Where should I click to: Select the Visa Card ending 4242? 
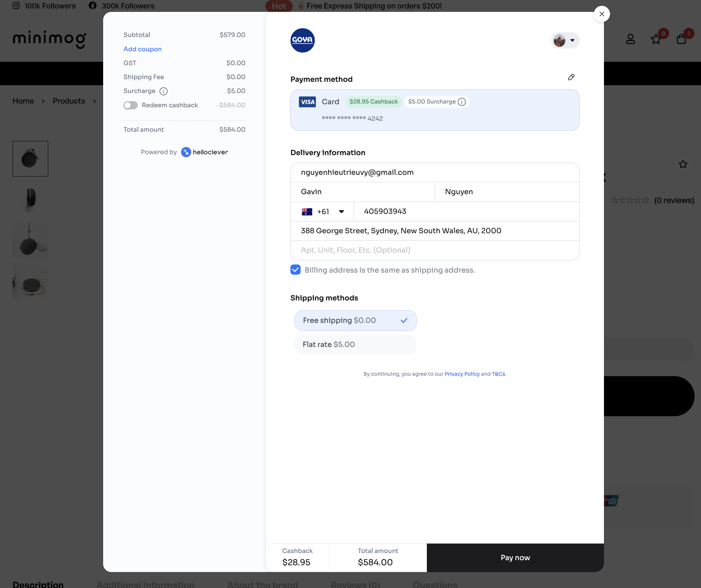[435, 110]
